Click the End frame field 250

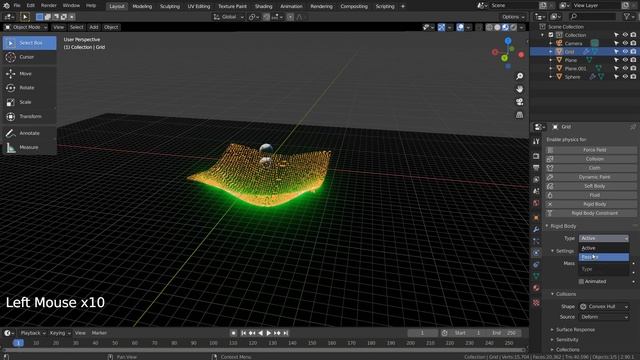(505, 333)
